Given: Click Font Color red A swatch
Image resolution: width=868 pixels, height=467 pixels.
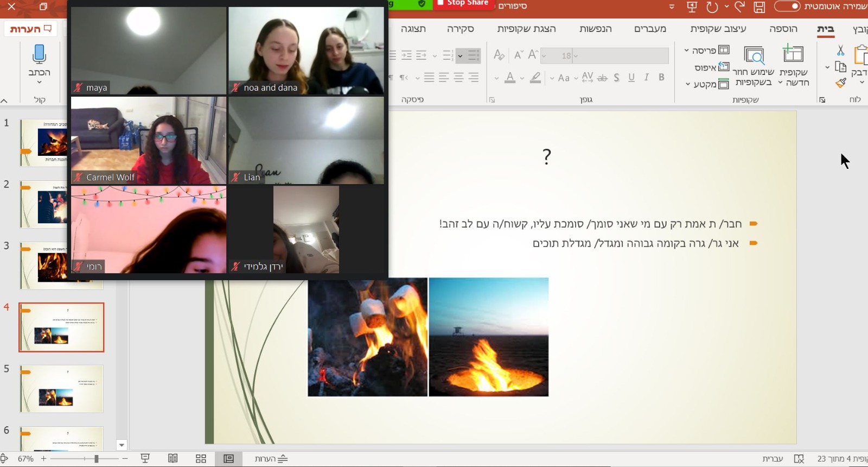Looking at the screenshot, I should [510, 78].
